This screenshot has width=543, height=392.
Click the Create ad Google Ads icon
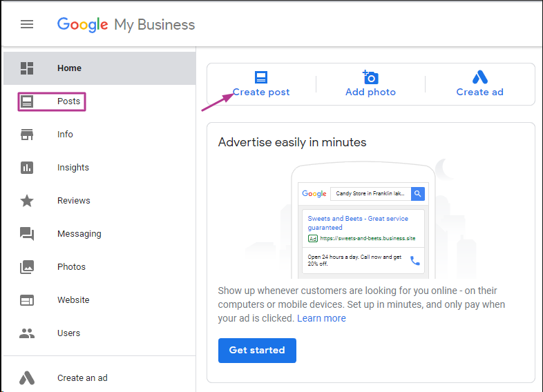coord(480,77)
